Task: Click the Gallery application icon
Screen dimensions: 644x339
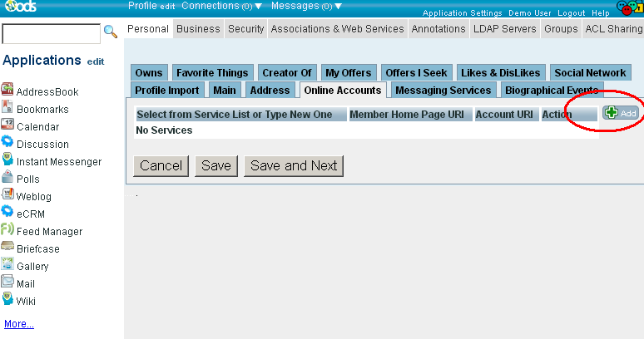Action: coord(7,264)
